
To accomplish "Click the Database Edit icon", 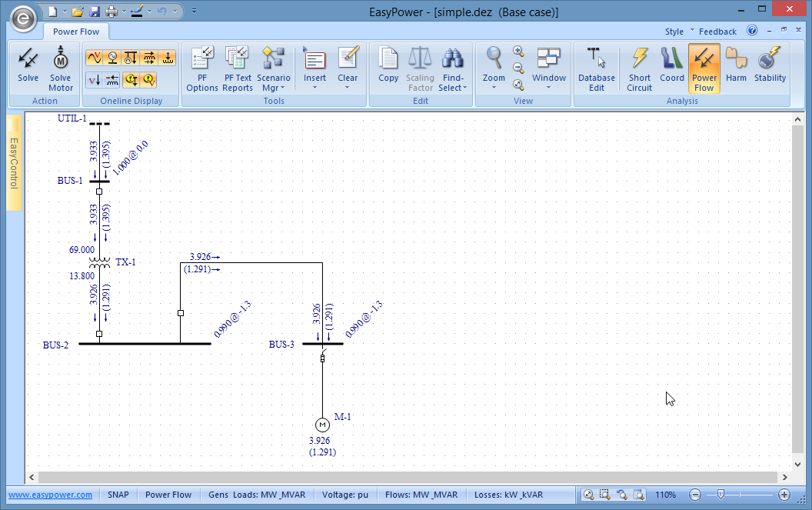I will tap(597, 68).
